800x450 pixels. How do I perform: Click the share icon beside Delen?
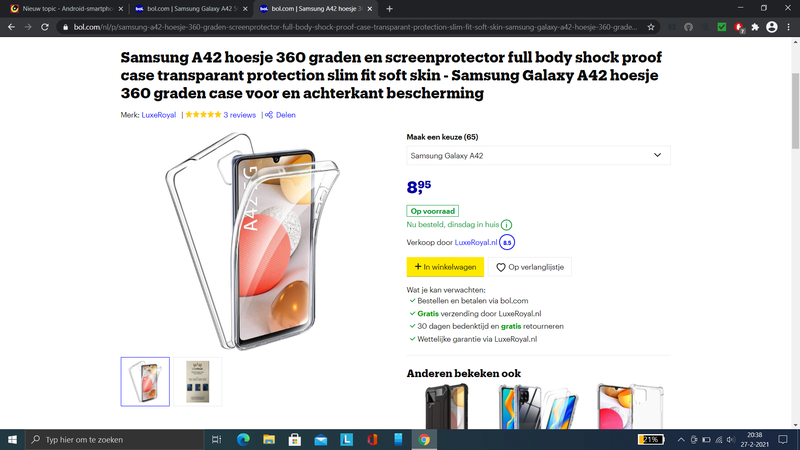click(269, 115)
